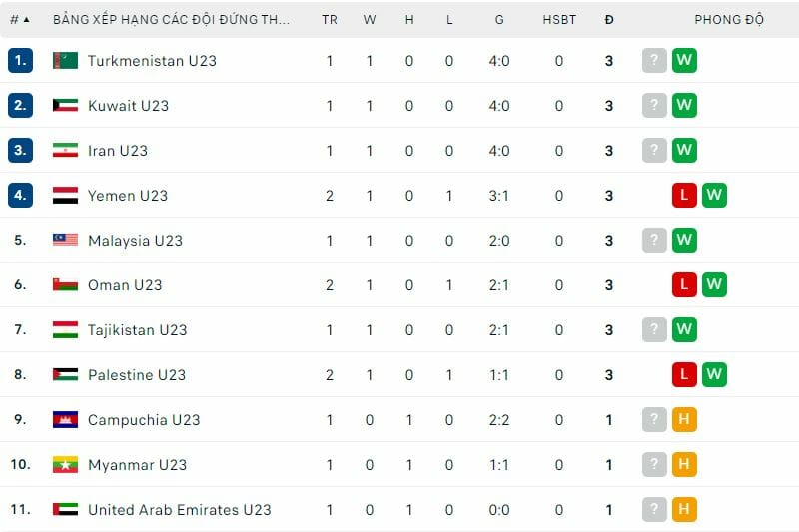Image resolution: width=799 pixels, height=532 pixels.
Task: Click the TR matches played header
Action: [x=330, y=20]
